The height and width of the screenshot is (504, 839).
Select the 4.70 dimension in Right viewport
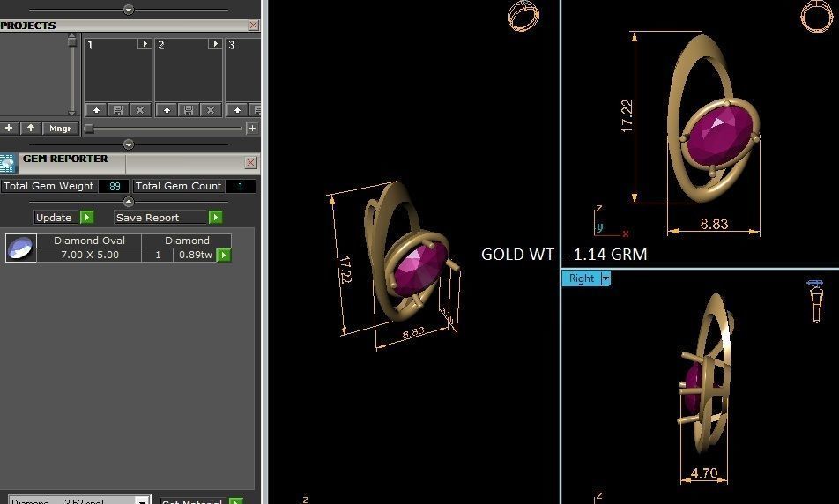pos(703,473)
